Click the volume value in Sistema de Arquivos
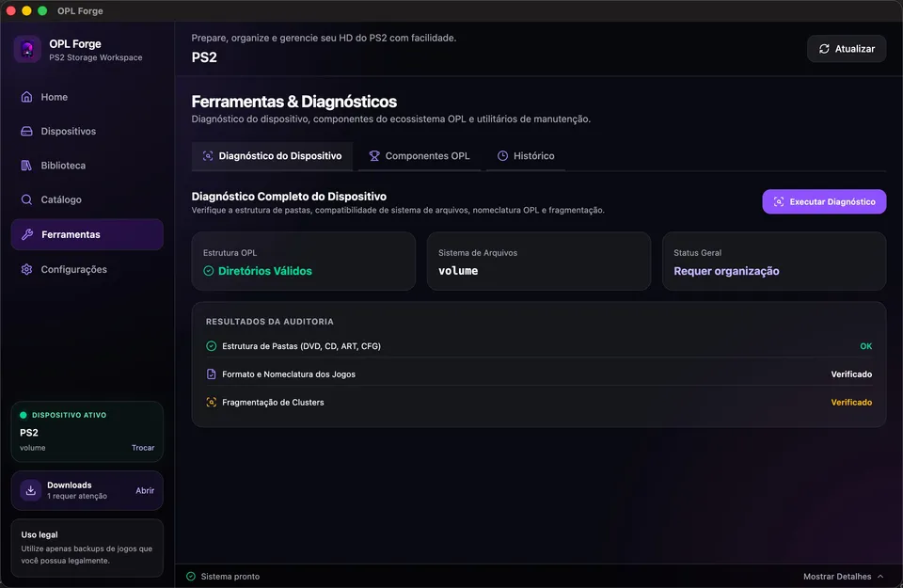Image resolution: width=903 pixels, height=588 pixels. pyautogui.click(x=458, y=271)
